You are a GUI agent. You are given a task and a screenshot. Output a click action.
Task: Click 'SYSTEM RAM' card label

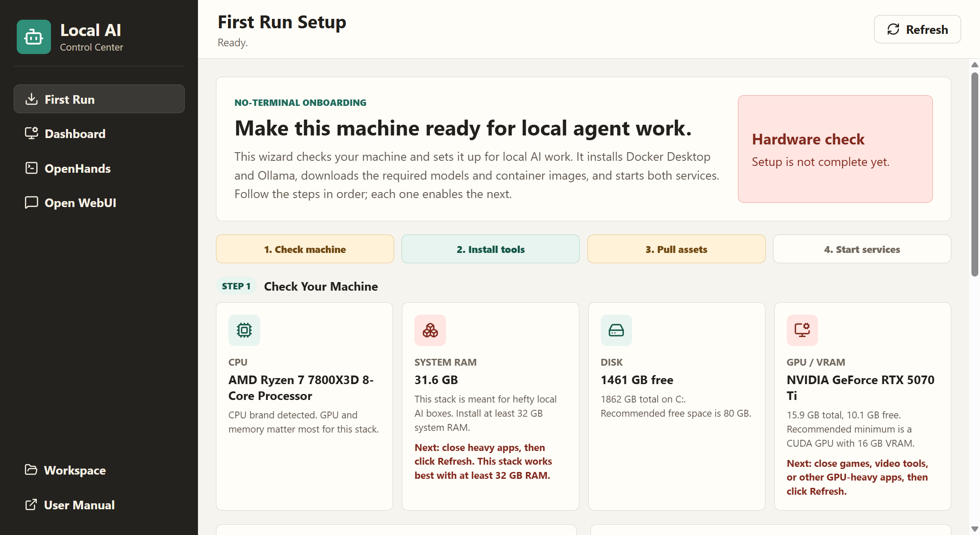pyautogui.click(x=445, y=362)
